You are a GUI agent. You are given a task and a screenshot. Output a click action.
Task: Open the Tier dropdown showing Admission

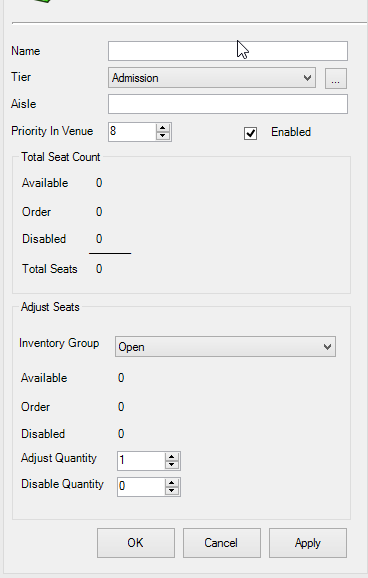pos(212,78)
